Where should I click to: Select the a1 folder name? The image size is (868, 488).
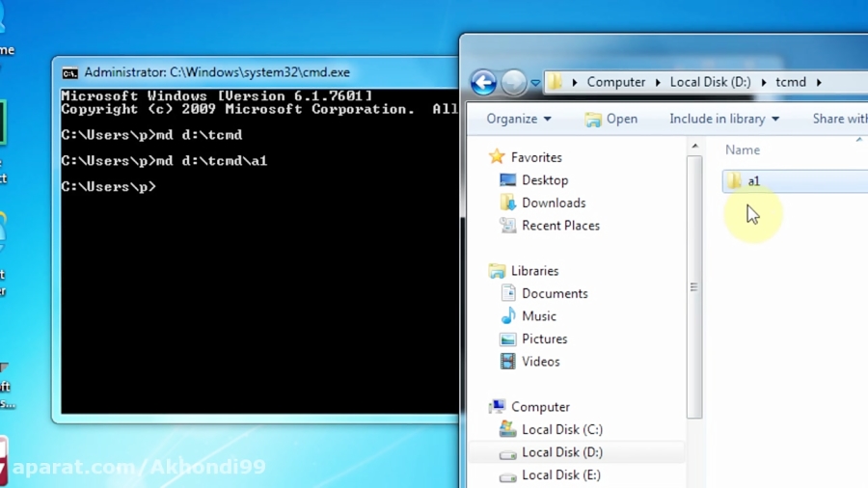754,181
